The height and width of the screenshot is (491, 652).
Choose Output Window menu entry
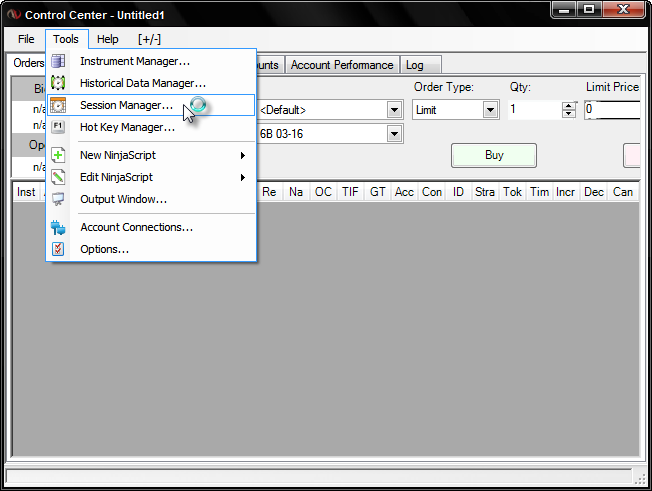[x=151, y=199]
